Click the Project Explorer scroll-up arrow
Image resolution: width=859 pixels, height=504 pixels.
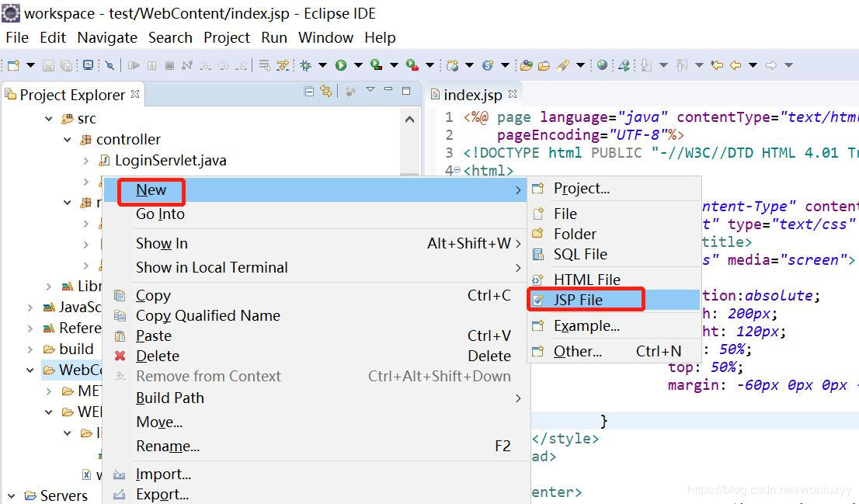410,120
